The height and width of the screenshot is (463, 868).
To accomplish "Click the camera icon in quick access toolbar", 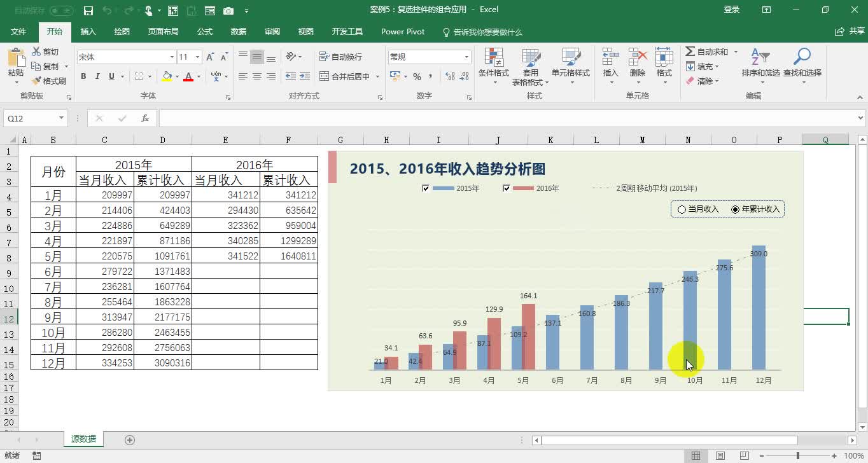I will coord(228,10).
